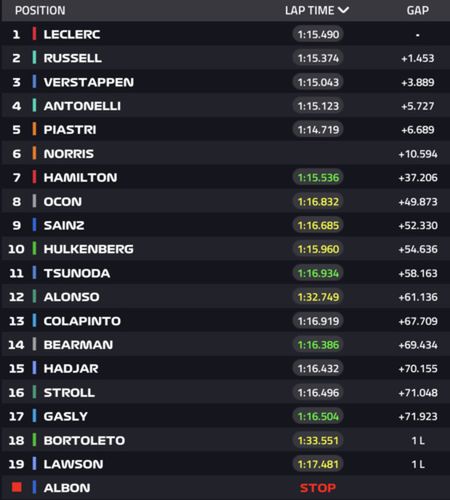The image size is (450, 500).
Task: Open Leclerc's driver row
Action: (226, 34)
